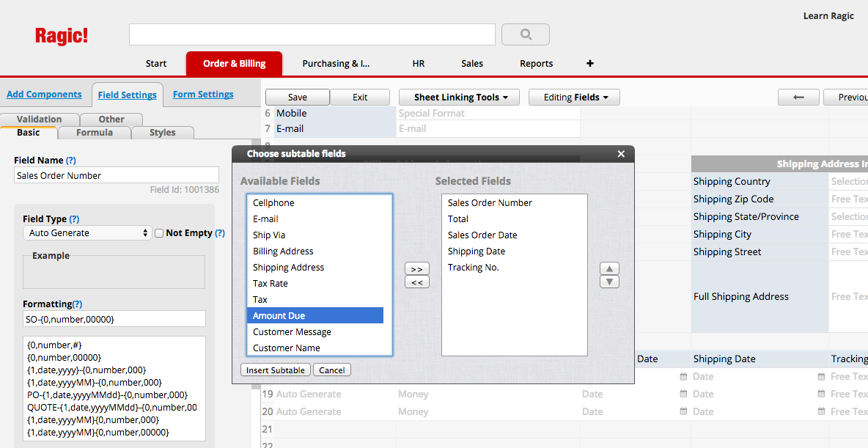The width and height of the screenshot is (868, 448).
Task: Move selected field up with arrow
Action: tap(609, 268)
